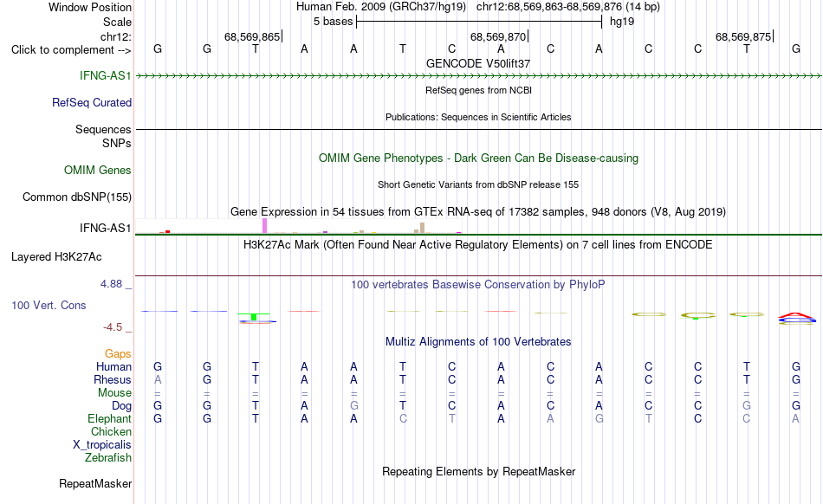
Task: Click the Zebrafish species row label
Action: 107,457
